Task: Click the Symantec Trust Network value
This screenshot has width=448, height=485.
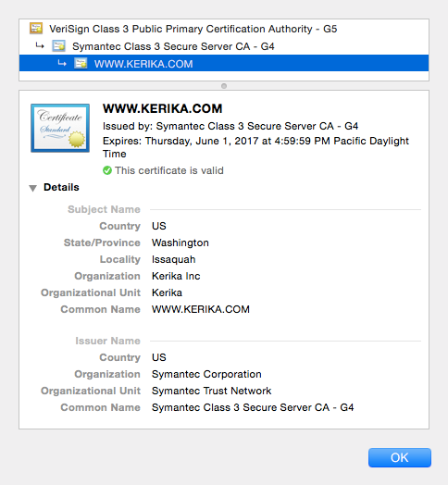Action: click(211, 391)
